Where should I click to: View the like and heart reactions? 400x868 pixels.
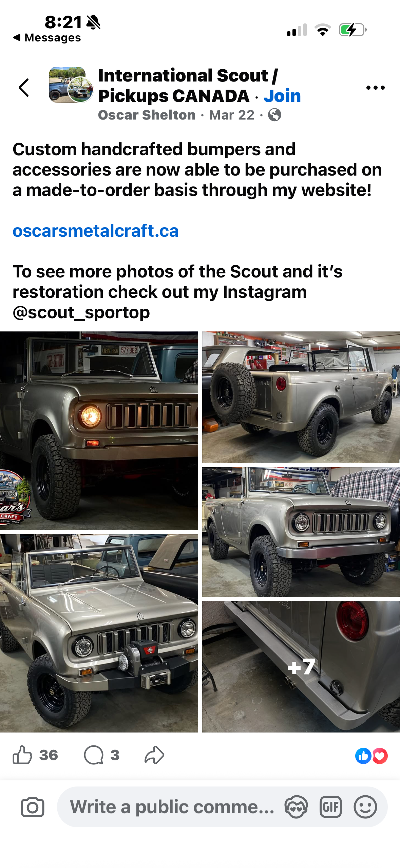point(371,756)
